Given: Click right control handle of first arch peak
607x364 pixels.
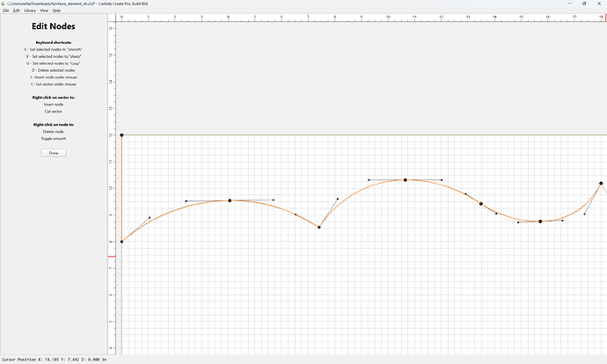Looking at the screenshot, I should (274, 200).
